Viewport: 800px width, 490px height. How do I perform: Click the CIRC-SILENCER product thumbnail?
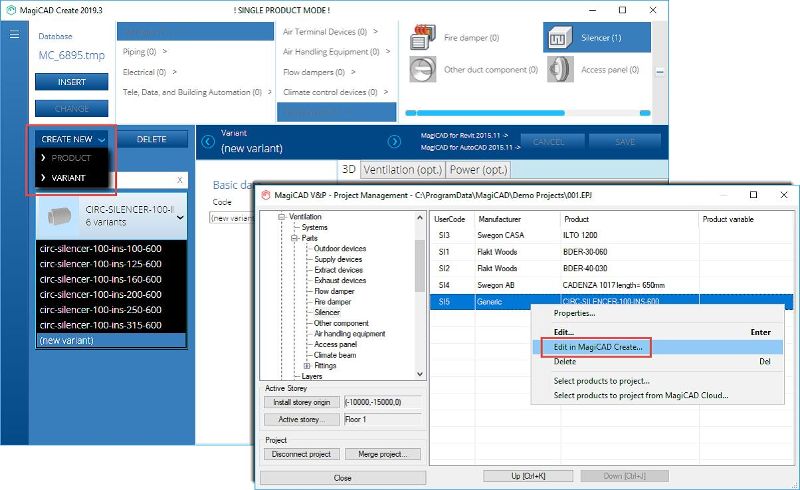pos(59,216)
